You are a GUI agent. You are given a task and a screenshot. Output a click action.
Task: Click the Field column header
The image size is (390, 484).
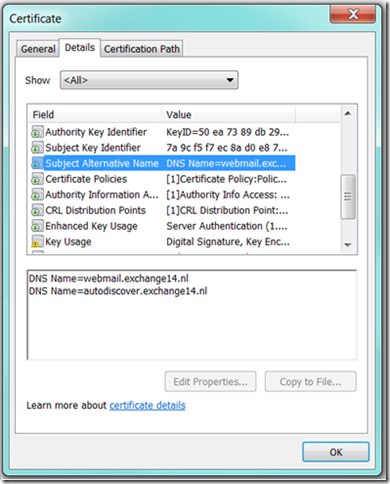[95, 115]
